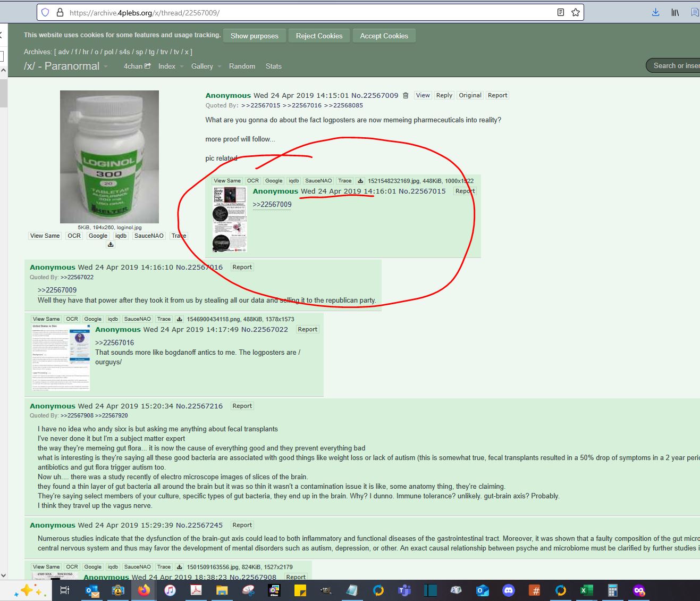Open quoted-by link >>22568085
Viewport: 700px width, 601px height.
pyautogui.click(x=344, y=105)
